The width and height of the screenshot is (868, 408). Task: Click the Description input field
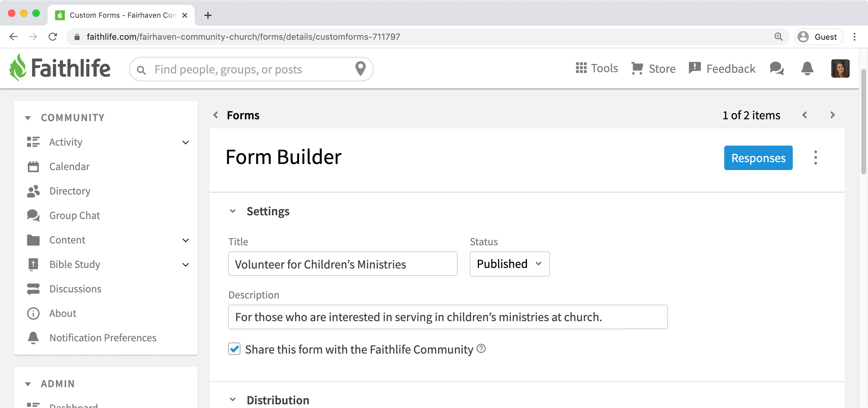[448, 317]
